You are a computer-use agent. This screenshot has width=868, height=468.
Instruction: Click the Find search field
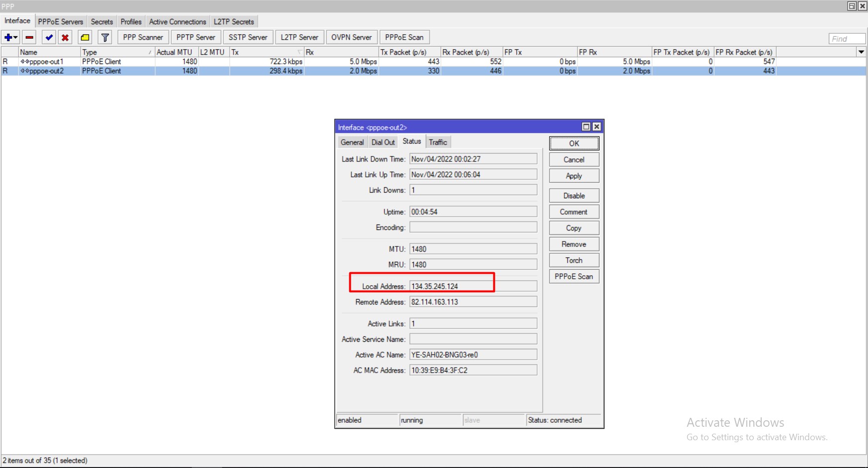[847, 39]
